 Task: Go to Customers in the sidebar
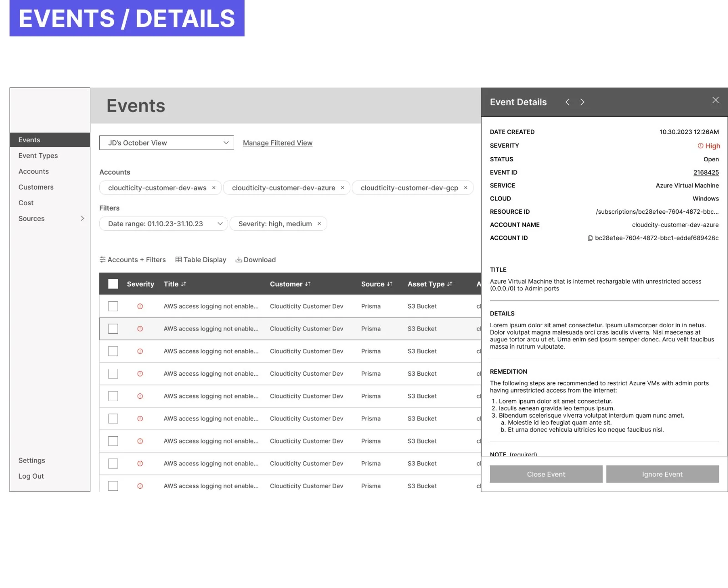pyautogui.click(x=36, y=187)
